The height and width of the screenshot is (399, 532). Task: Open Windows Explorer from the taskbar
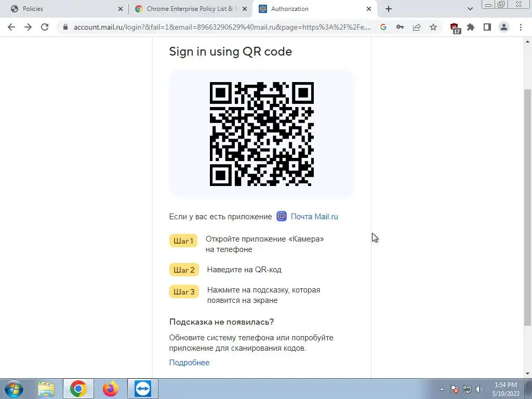pyautogui.click(x=46, y=389)
